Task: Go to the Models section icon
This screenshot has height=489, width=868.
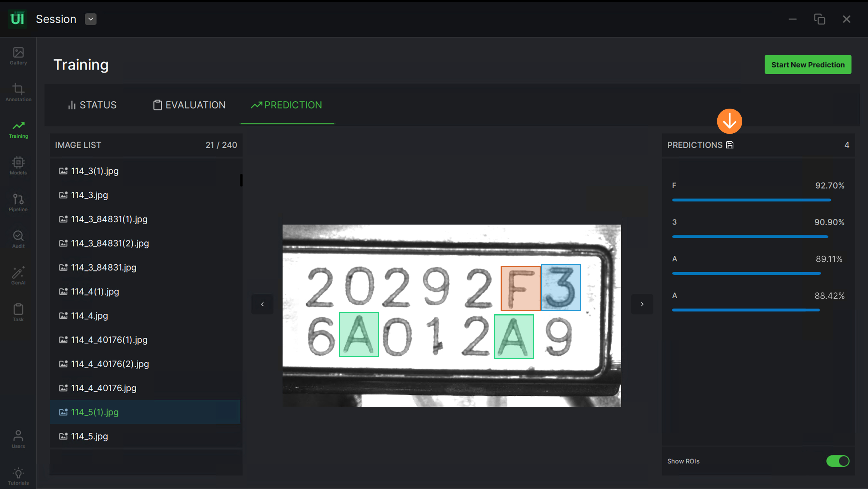Action: click(18, 165)
